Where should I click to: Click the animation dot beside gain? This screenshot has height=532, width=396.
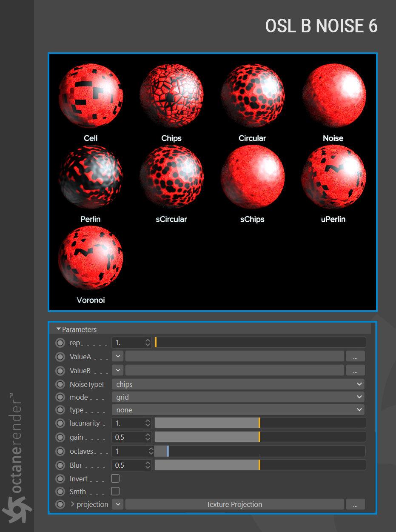[60, 437]
